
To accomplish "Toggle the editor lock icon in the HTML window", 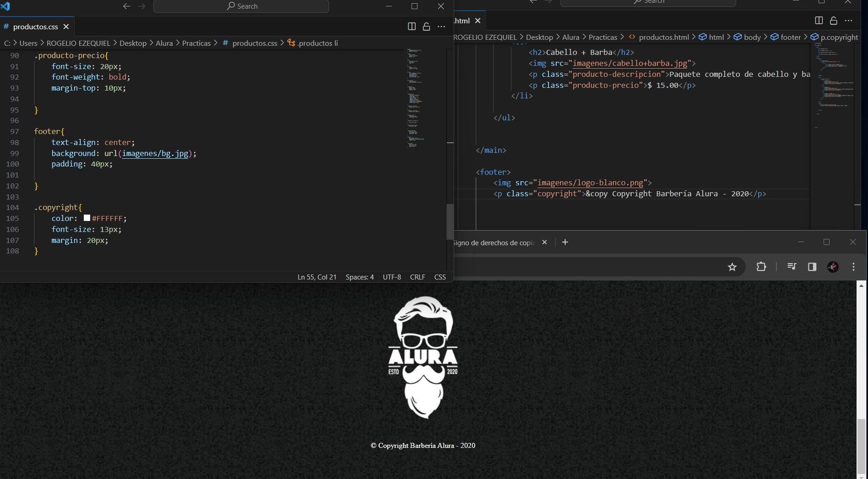I will [834, 21].
